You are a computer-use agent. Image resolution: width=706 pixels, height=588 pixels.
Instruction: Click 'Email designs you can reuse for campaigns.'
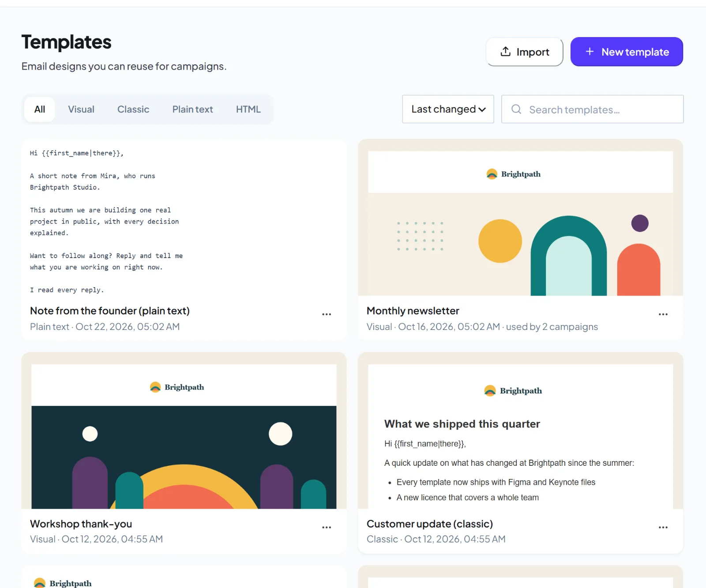click(x=124, y=66)
